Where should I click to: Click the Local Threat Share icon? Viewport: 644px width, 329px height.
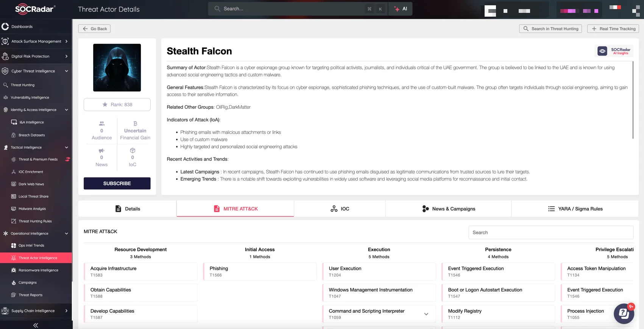click(14, 196)
